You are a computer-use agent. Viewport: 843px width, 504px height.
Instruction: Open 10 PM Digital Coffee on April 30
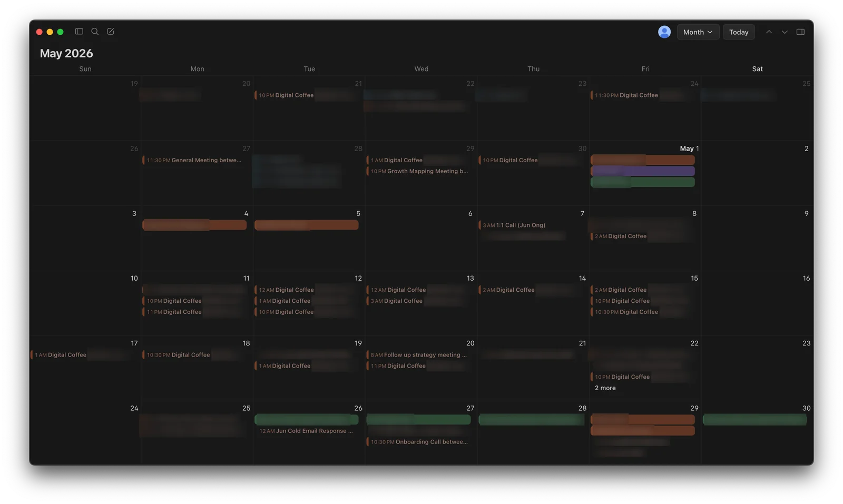pyautogui.click(x=531, y=160)
